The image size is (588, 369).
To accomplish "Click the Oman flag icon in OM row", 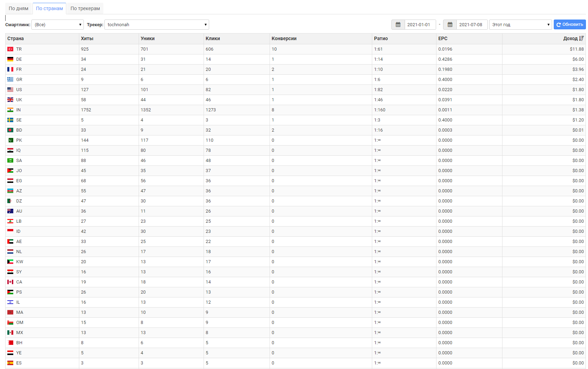I will [x=10, y=323].
